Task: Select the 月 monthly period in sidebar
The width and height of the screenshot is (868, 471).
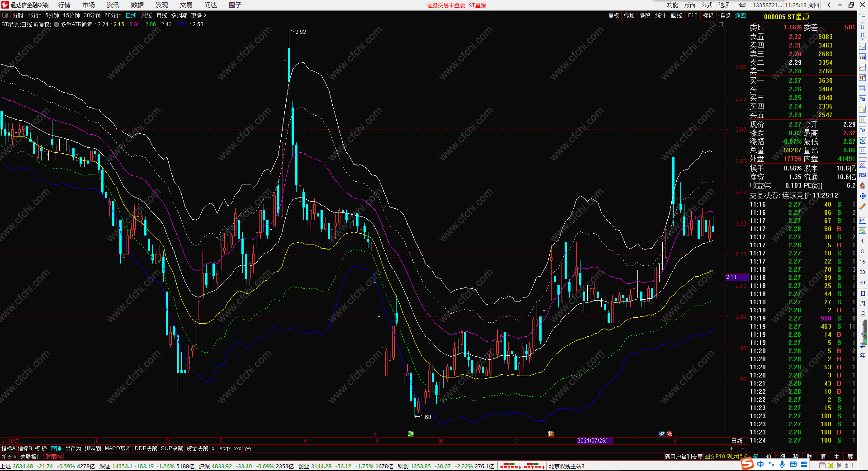Action: (863, 314)
